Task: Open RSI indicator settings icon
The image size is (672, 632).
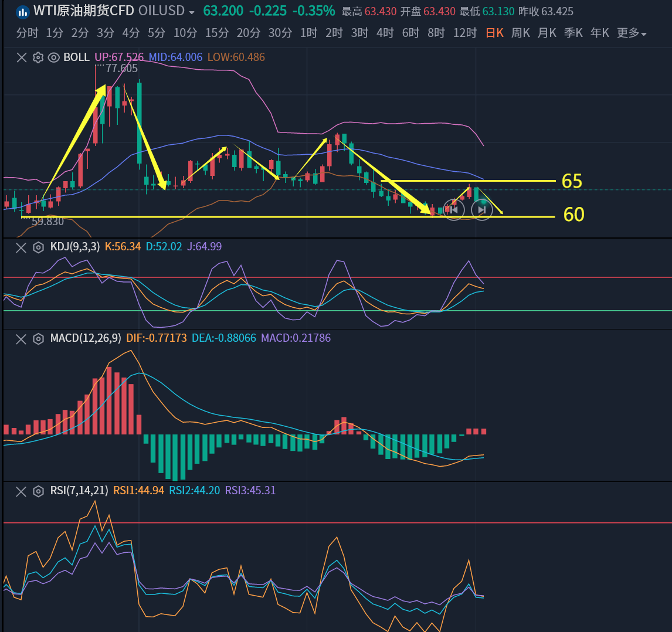Action: 38,491
